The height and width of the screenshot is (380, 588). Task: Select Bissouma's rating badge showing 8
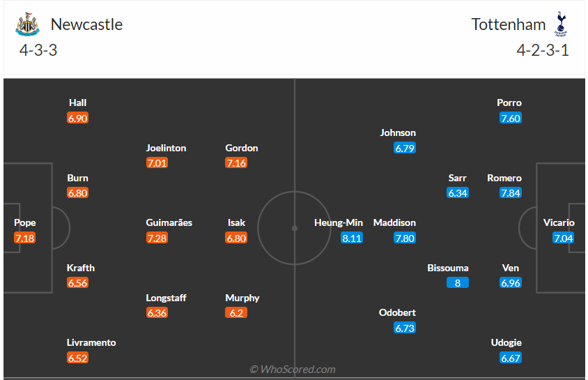pyautogui.click(x=458, y=283)
